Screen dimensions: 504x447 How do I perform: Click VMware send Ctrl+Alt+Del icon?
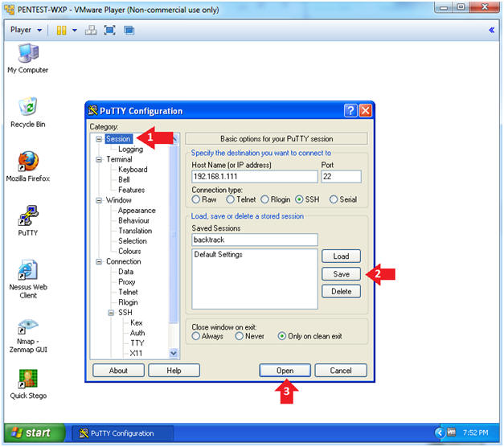click(x=91, y=31)
